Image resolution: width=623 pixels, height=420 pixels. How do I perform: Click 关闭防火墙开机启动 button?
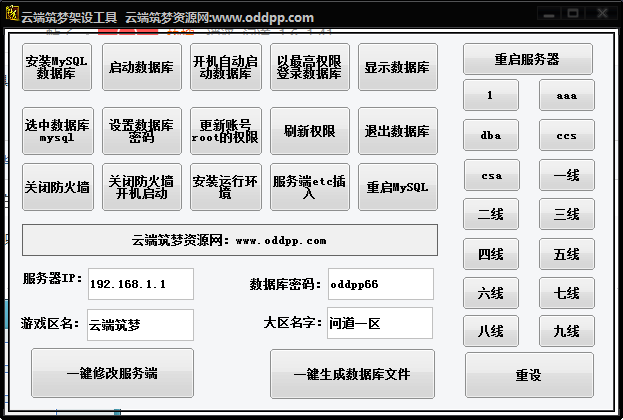pos(142,187)
